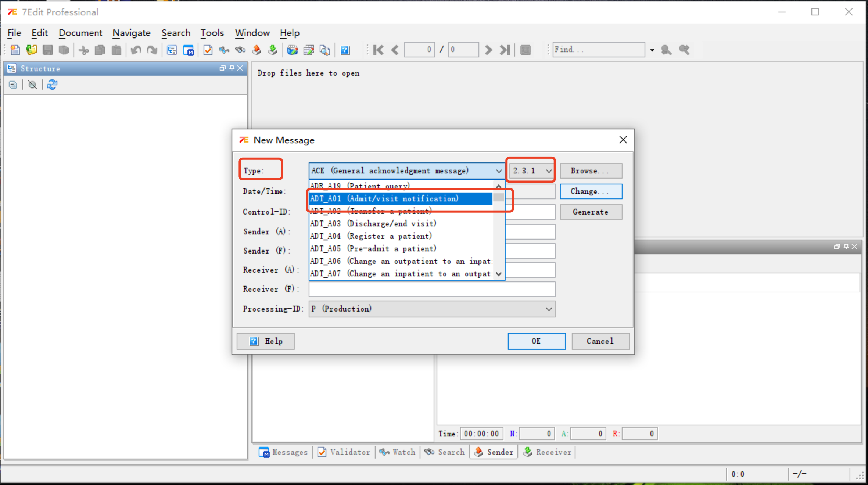
Task: Expand the message Type combo box
Action: click(498, 171)
